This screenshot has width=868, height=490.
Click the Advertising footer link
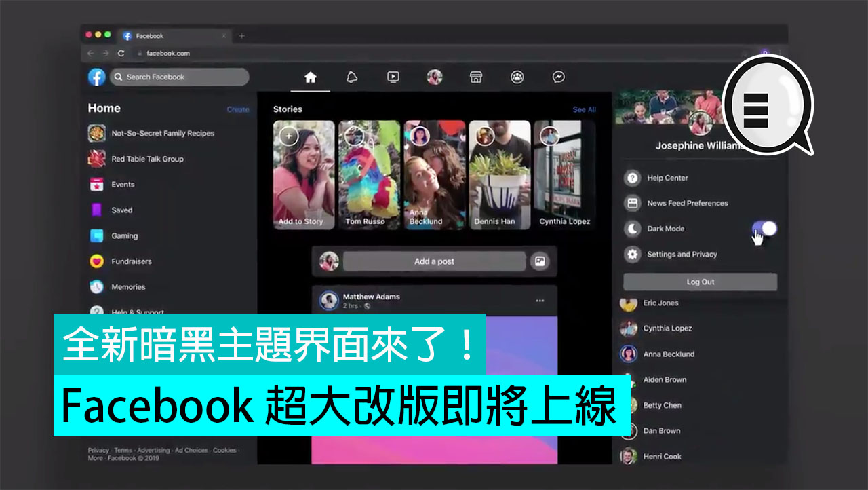click(153, 450)
